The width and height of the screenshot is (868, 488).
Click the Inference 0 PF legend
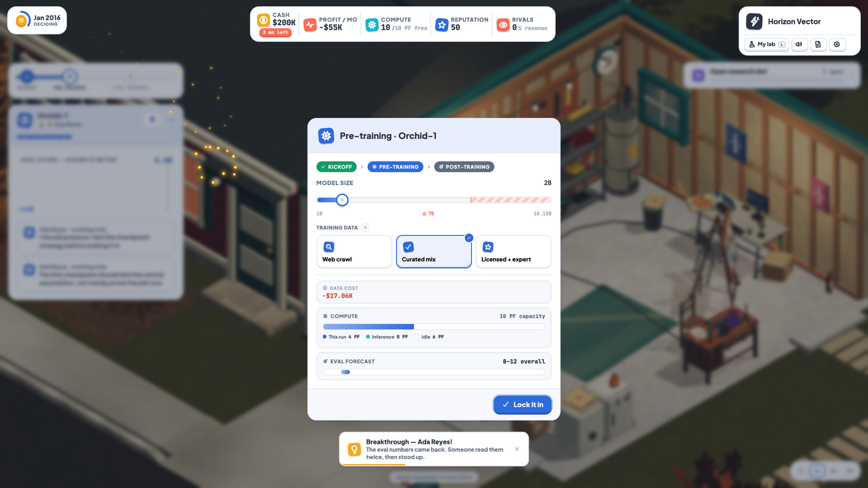(x=387, y=337)
